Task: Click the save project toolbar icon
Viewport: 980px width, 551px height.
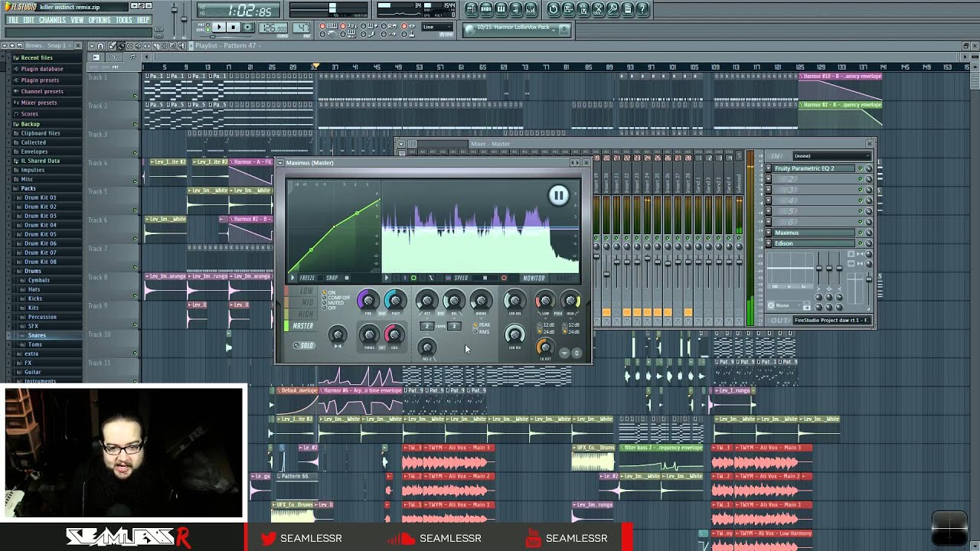Action: click(x=568, y=9)
